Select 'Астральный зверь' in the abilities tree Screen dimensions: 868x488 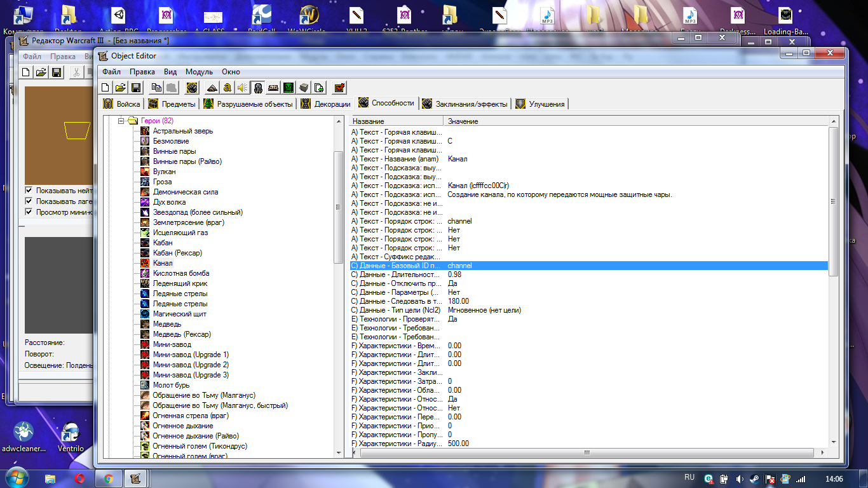(183, 131)
